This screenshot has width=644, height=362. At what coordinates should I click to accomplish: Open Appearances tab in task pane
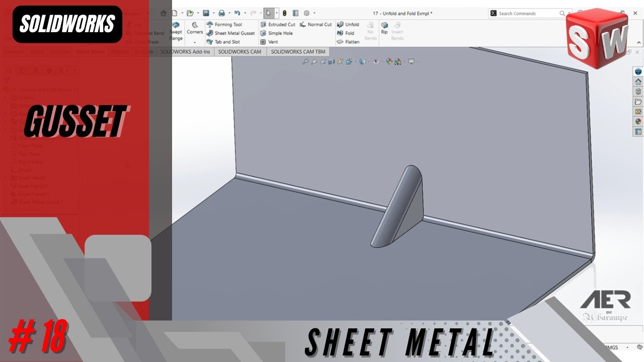click(x=638, y=121)
